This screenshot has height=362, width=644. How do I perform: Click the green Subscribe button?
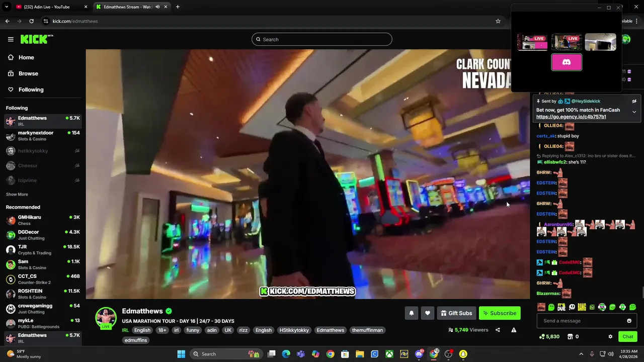[x=500, y=313]
